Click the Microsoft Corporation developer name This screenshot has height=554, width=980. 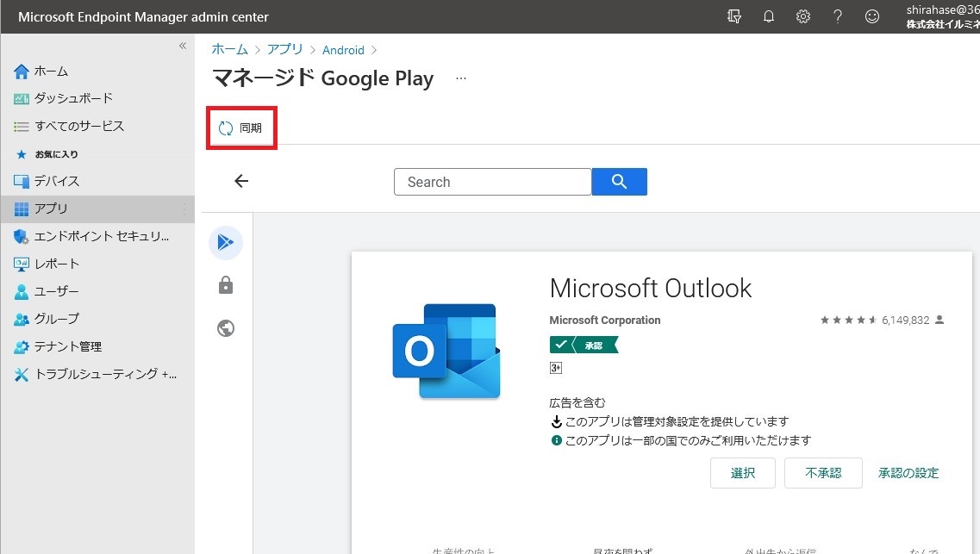[605, 320]
